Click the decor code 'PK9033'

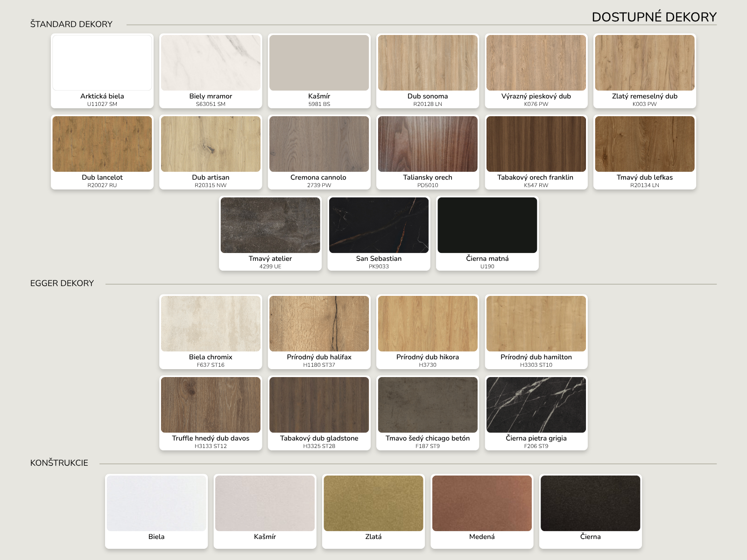[x=379, y=266]
